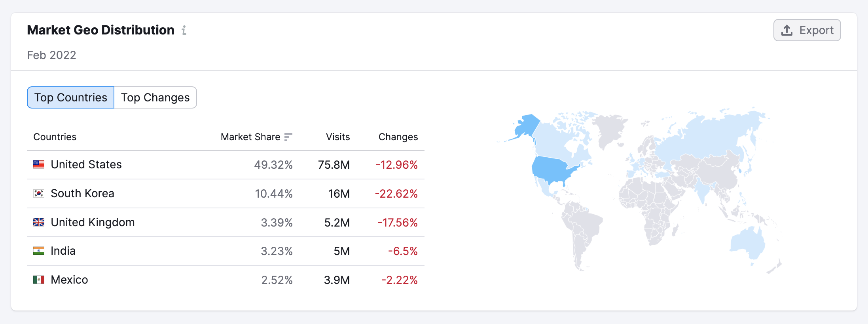Click the South Korea flag icon
Screen dimensions: 868x324
[39, 193]
